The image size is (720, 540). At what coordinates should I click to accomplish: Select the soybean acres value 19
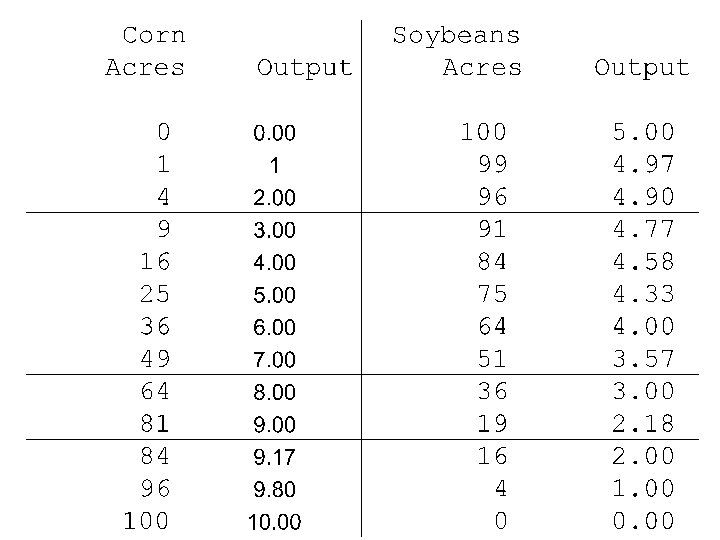click(492, 424)
